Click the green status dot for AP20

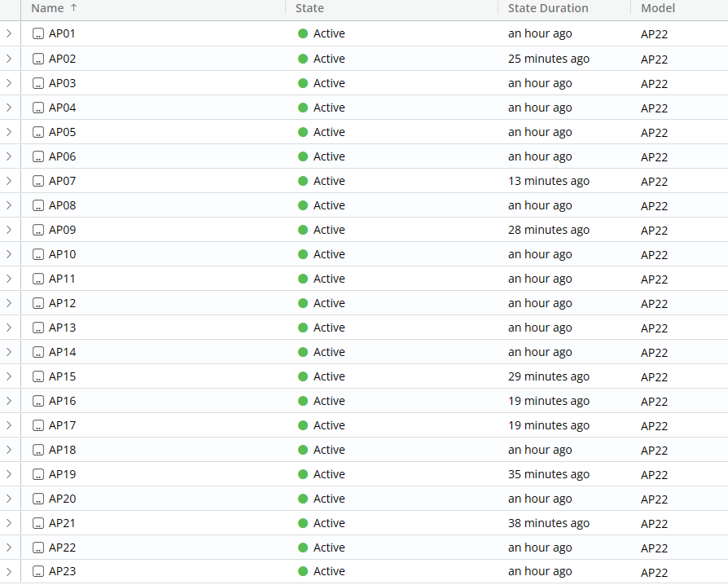[303, 499]
